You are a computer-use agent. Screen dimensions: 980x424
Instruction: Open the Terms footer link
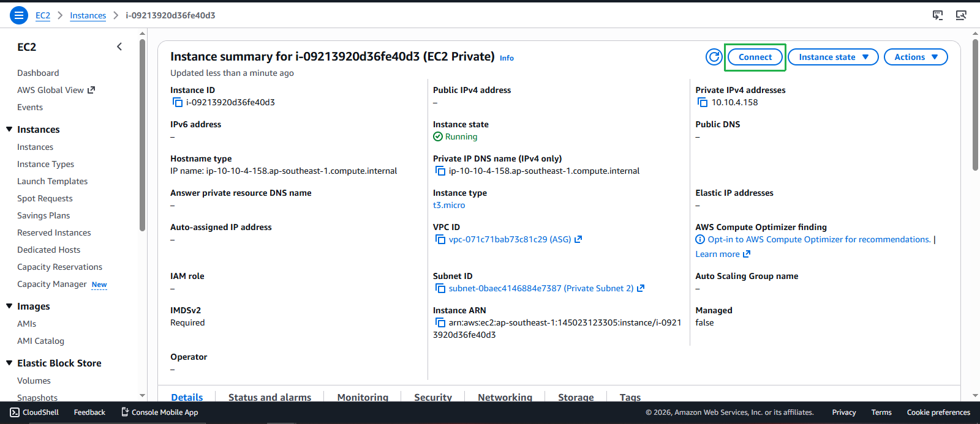pos(881,412)
